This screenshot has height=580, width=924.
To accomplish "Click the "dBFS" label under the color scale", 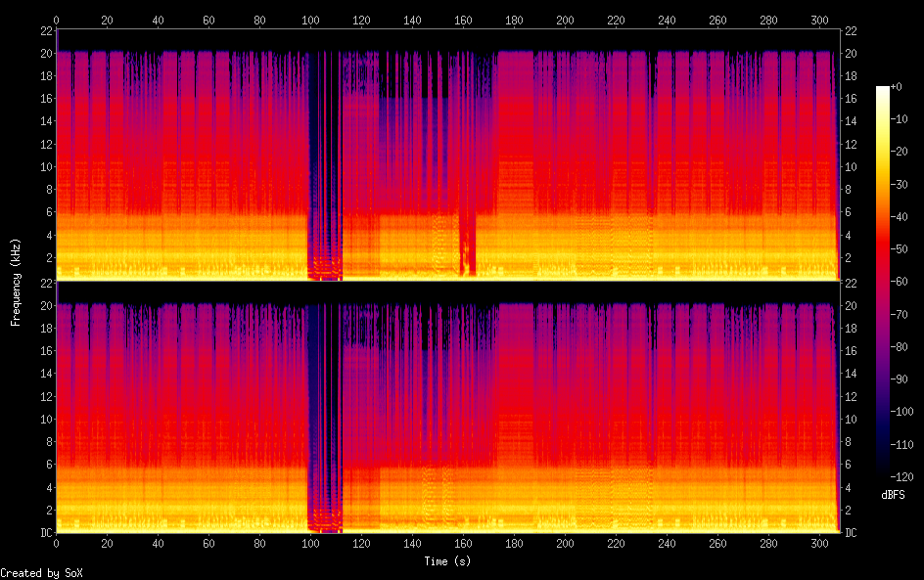I will 893,495.
